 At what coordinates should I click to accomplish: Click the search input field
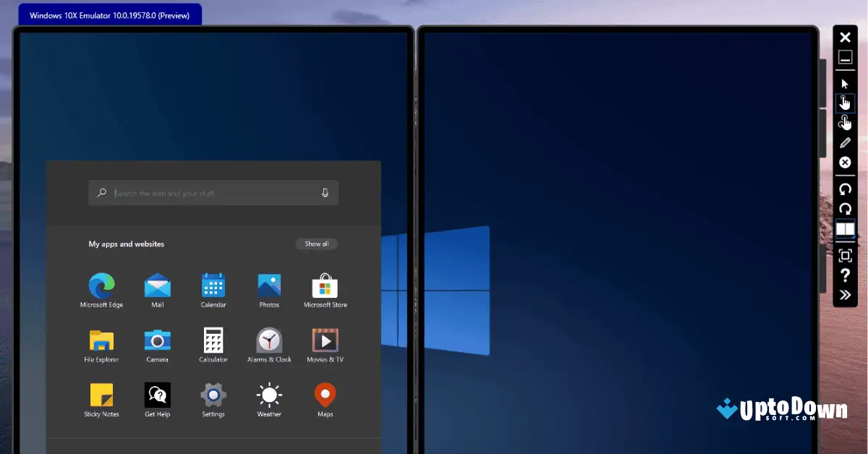[x=213, y=192]
